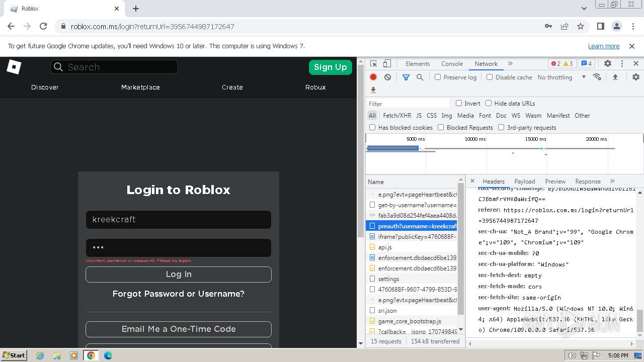Open DevTools settings gear in top bar
The width and height of the screenshot is (644, 362).
point(608,64)
